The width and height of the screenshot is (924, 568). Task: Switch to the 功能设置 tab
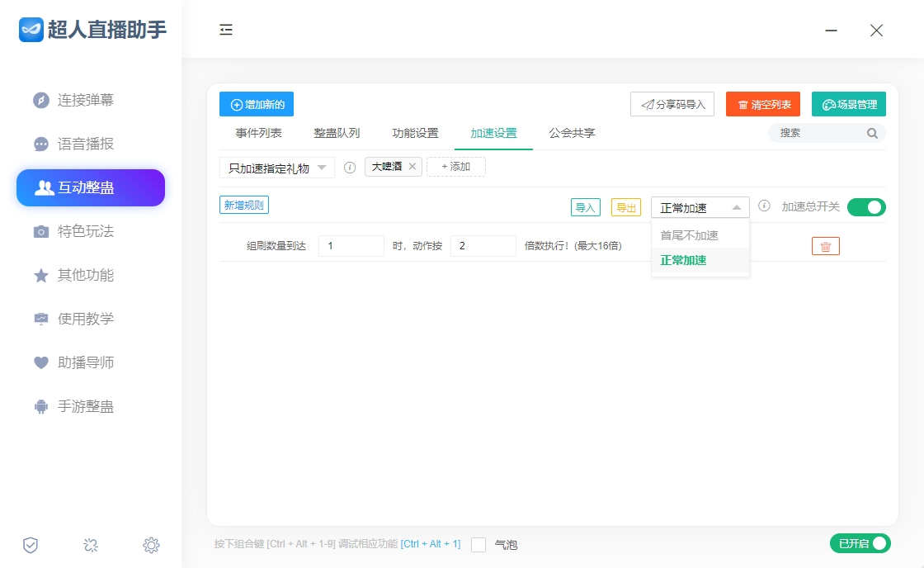point(415,133)
